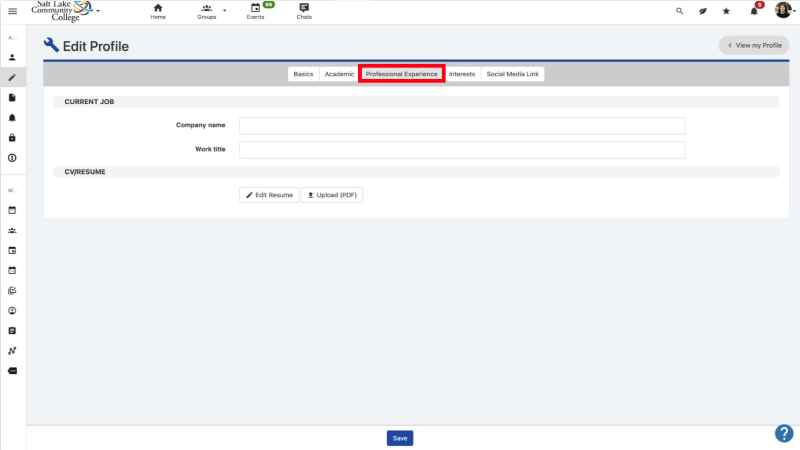This screenshot has width=800, height=450.
Task: Focus the Company name input field
Action: pyautogui.click(x=462, y=126)
